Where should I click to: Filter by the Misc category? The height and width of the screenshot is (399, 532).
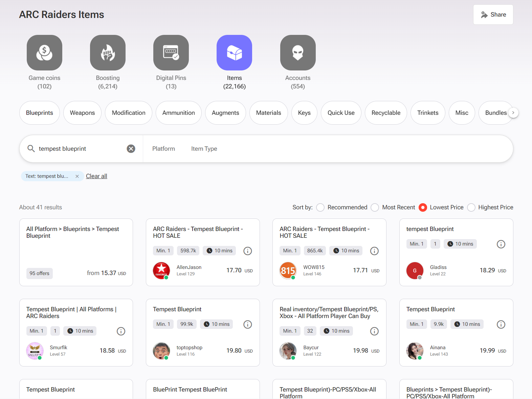(462, 113)
